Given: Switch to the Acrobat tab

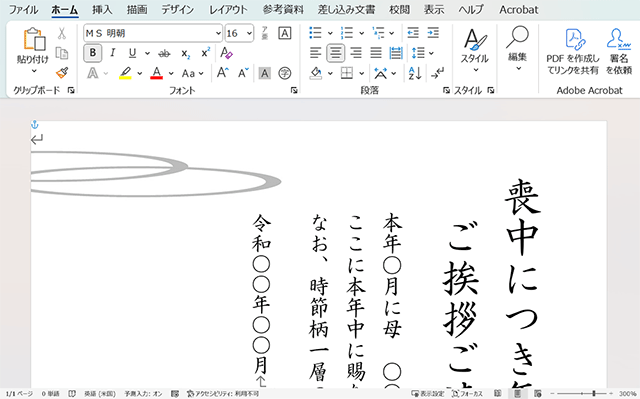Looking at the screenshot, I should coord(519,9).
